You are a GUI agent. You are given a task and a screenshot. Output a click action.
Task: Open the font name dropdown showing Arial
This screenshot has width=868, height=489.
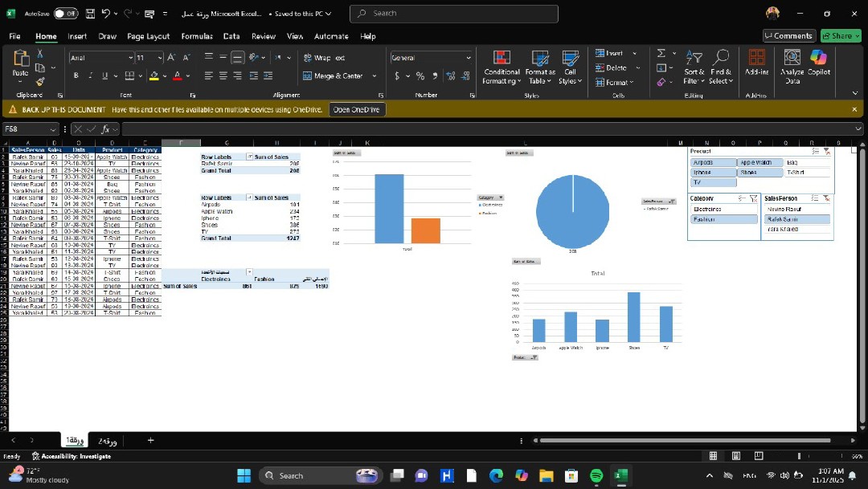click(x=131, y=58)
